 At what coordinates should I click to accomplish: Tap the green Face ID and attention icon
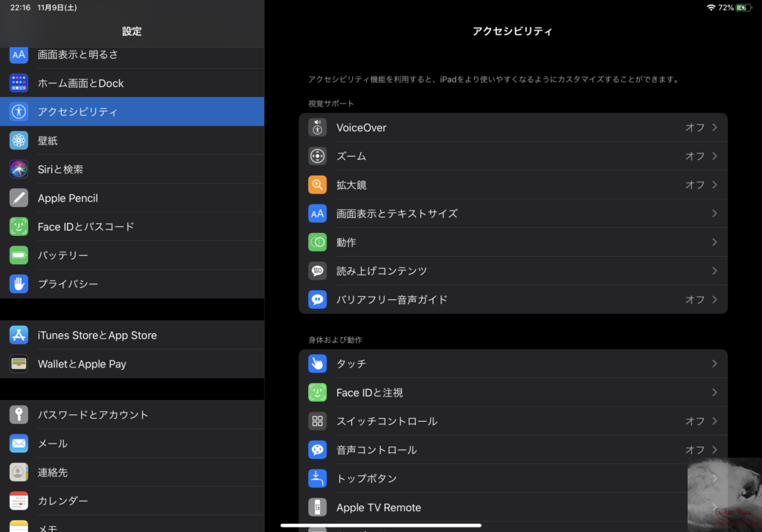317,392
